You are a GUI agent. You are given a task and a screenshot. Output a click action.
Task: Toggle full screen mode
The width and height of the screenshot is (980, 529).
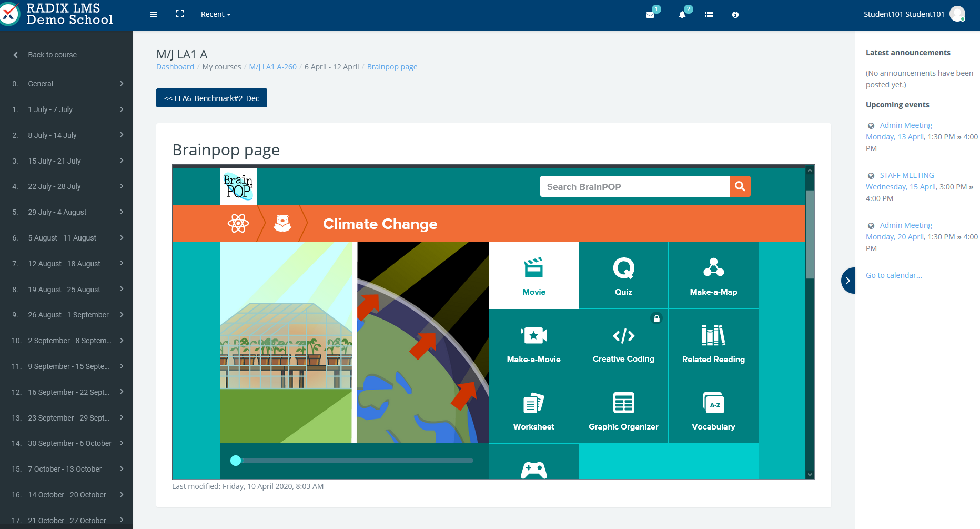pos(180,14)
